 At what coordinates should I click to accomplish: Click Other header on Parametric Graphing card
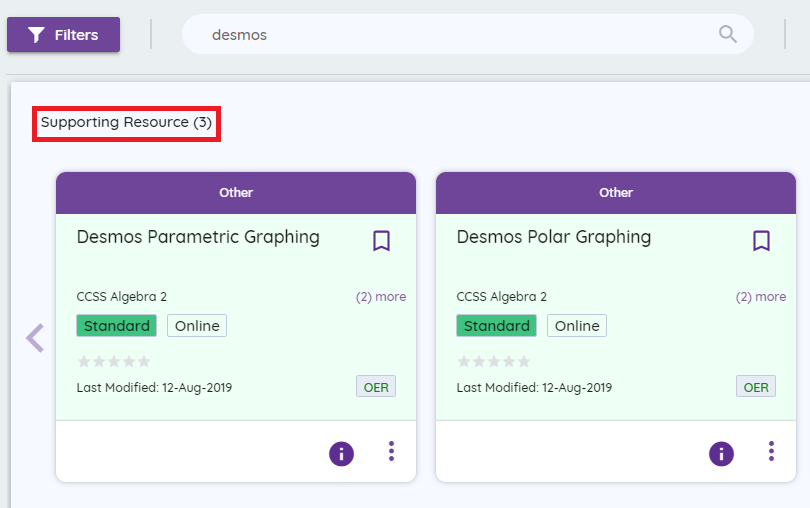[236, 193]
